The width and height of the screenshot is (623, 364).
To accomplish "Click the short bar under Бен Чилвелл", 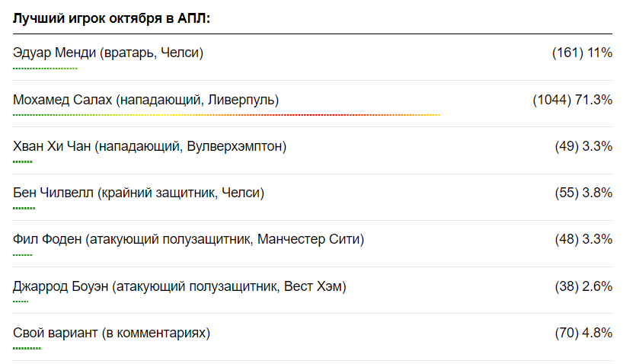I will click(24, 208).
